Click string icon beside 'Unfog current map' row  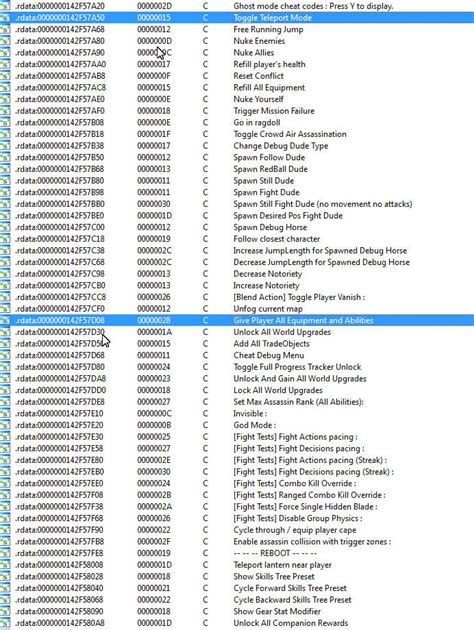5,309
